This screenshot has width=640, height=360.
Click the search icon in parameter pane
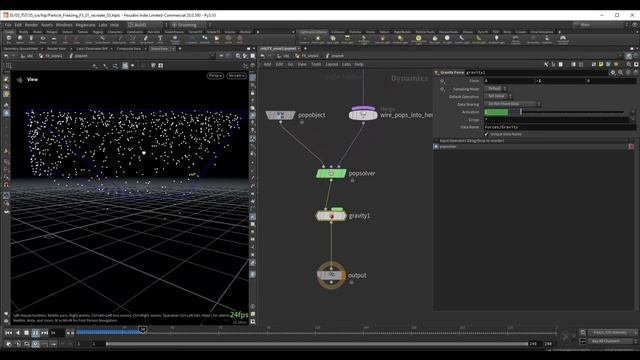tap(620, 73)
